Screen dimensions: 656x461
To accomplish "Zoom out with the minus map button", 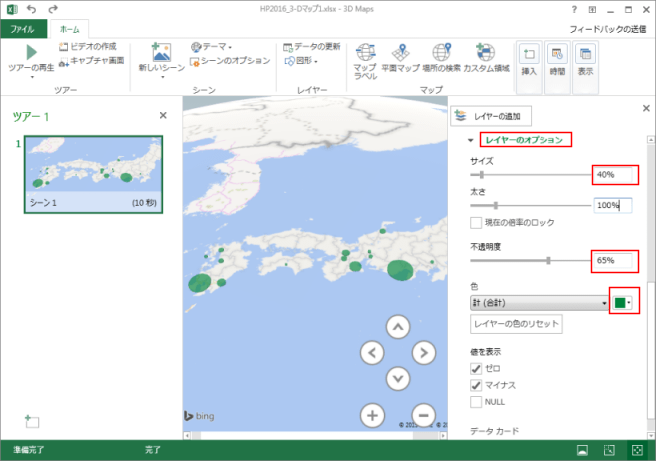I will (423, 415).
